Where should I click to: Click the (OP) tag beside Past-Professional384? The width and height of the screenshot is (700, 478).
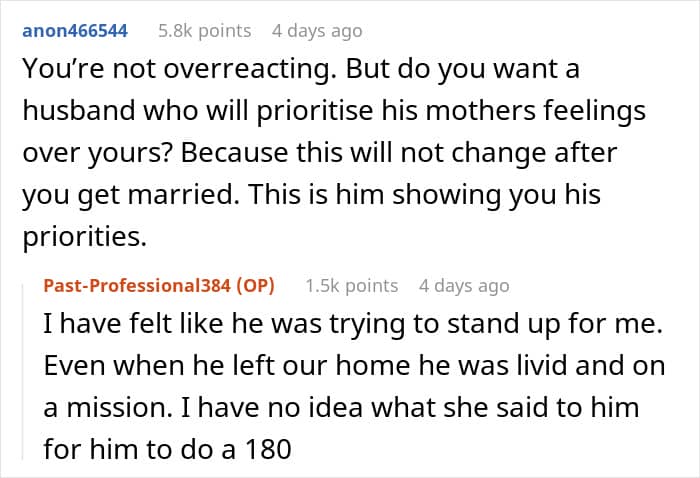pos(255,286)
